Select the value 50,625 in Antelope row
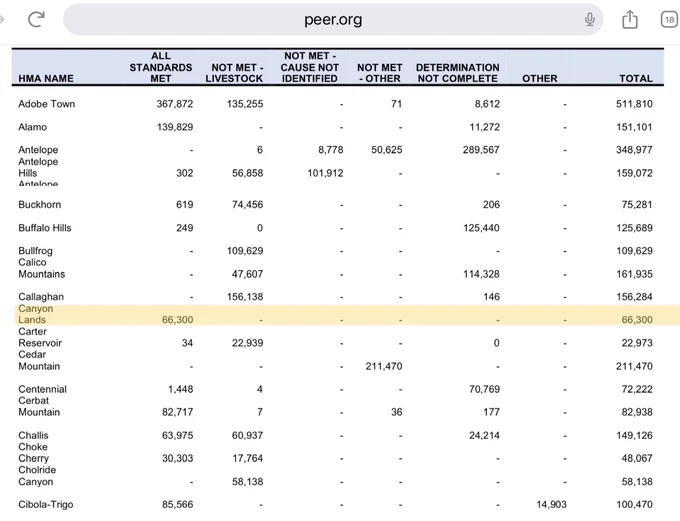Viewport: 680px width, 521px height. [x=387, y=150]
